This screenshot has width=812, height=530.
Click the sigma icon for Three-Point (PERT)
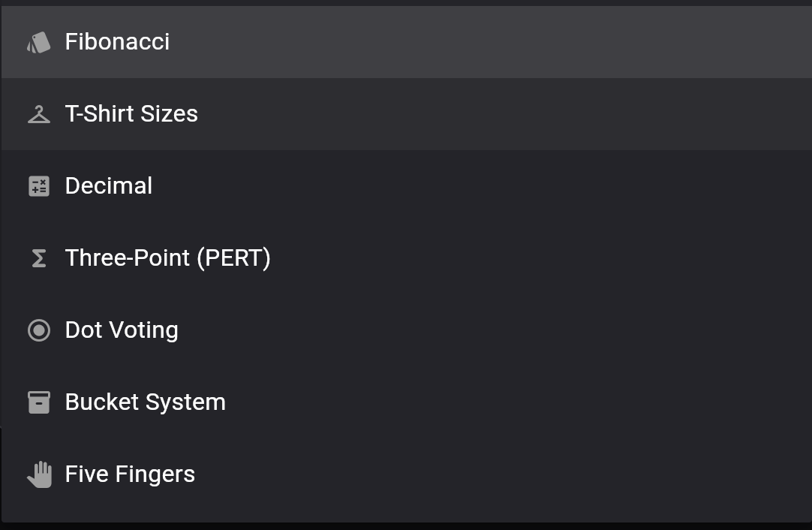[38, 257]
